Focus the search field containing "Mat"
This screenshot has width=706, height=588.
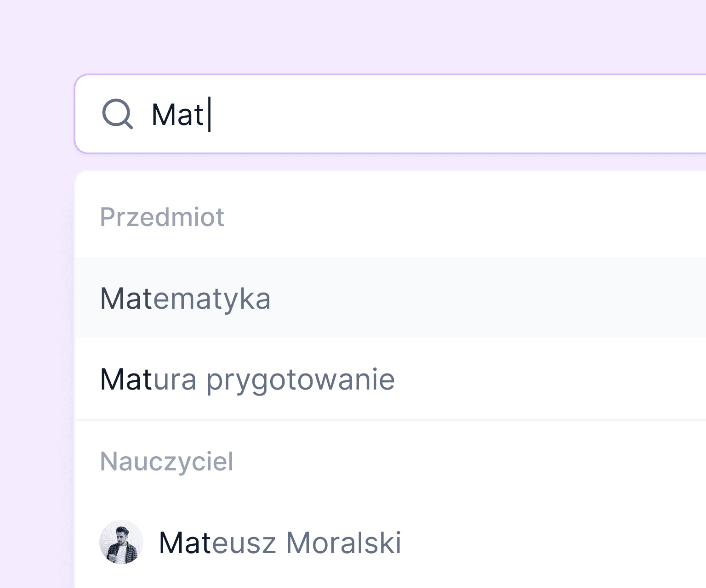pyautogui.click(x=414, y=114)
